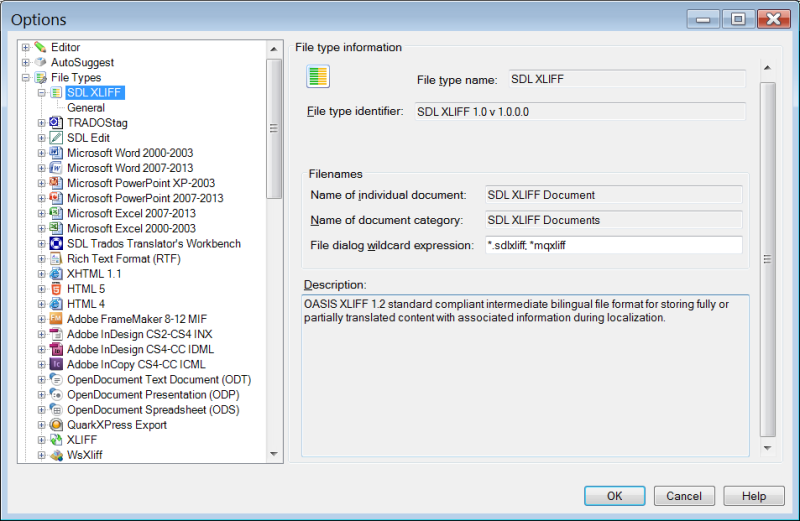
Task: Click the HTML 4 icon
Action: (56, 304)
